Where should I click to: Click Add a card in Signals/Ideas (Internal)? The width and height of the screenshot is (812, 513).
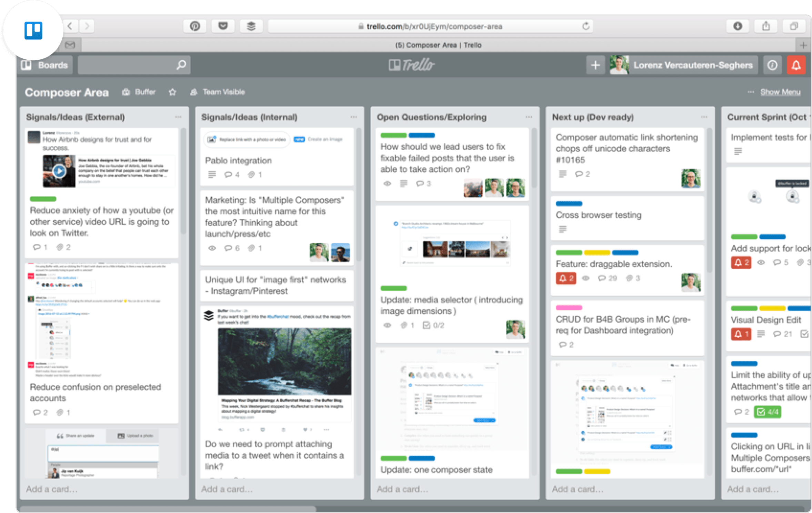[227, 489]
